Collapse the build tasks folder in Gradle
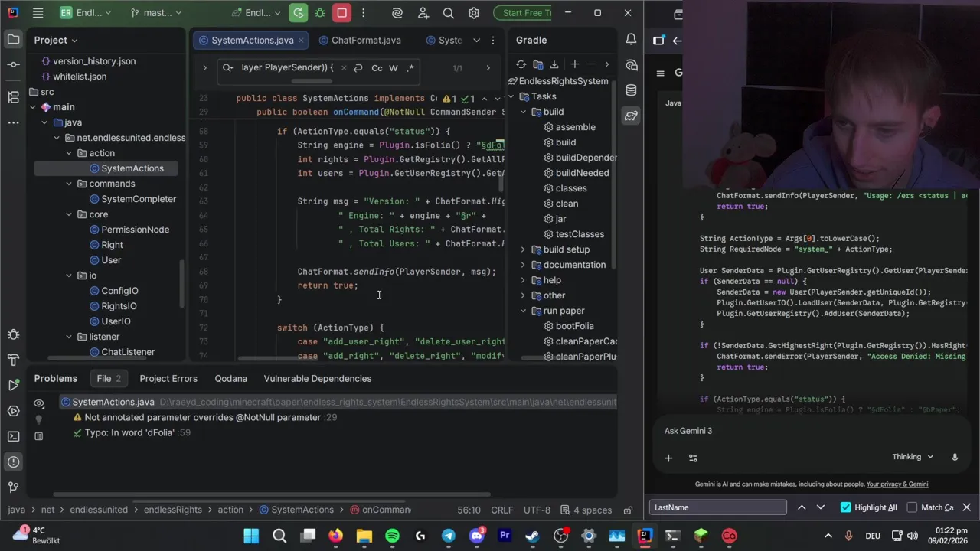The image size is (980, 551). pos(524,112)
